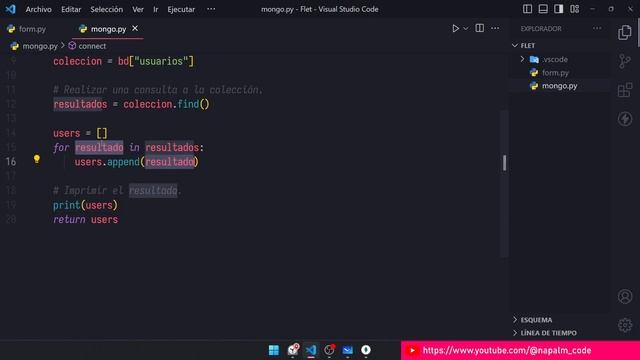Toggle the bottom panel layout
Viewport: 640px width, 360px height.
click(x=543, y=9)
